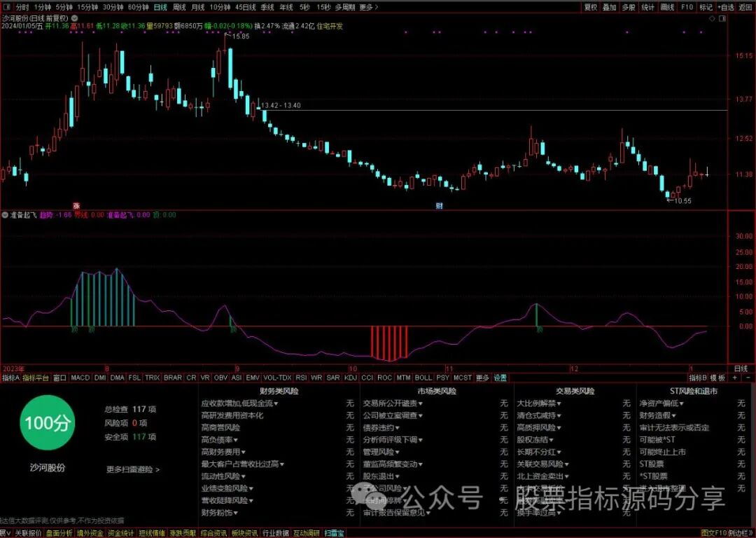Viewport: 756px width, 538px height.
Task: Open the 关联报价 bottom tab
Action: click(28, 533)
